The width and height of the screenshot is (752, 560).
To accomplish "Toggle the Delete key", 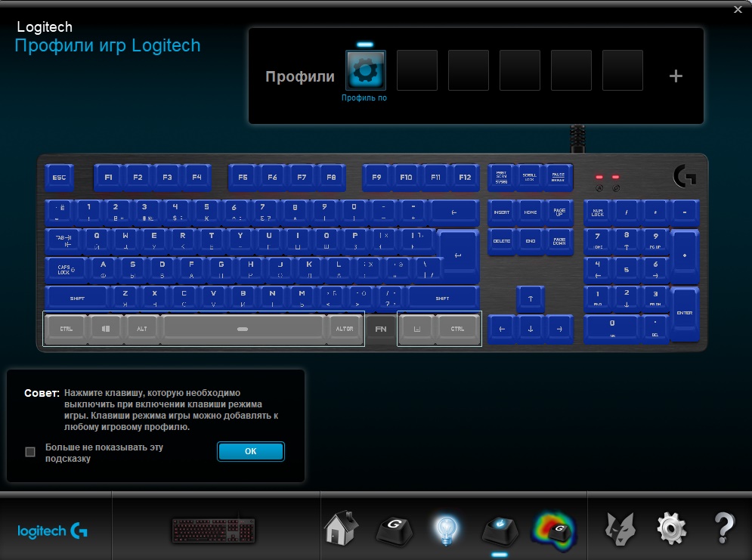I will coord(502,241).
